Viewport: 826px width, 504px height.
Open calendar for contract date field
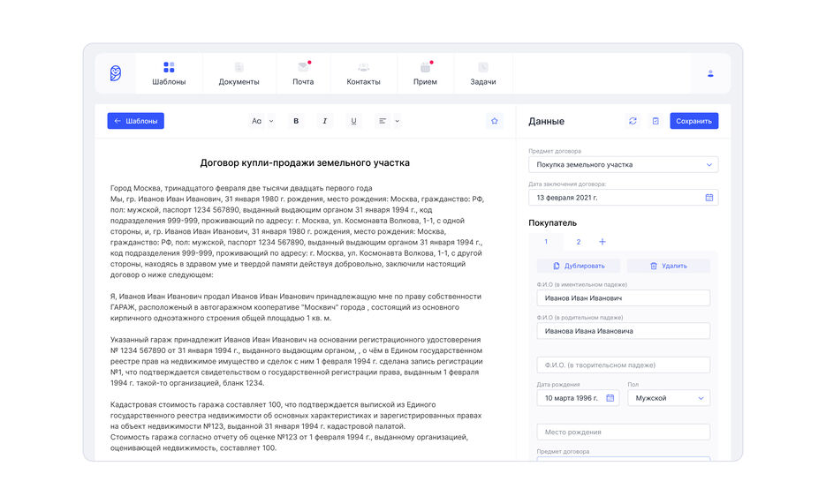click(x=709, y=198)
